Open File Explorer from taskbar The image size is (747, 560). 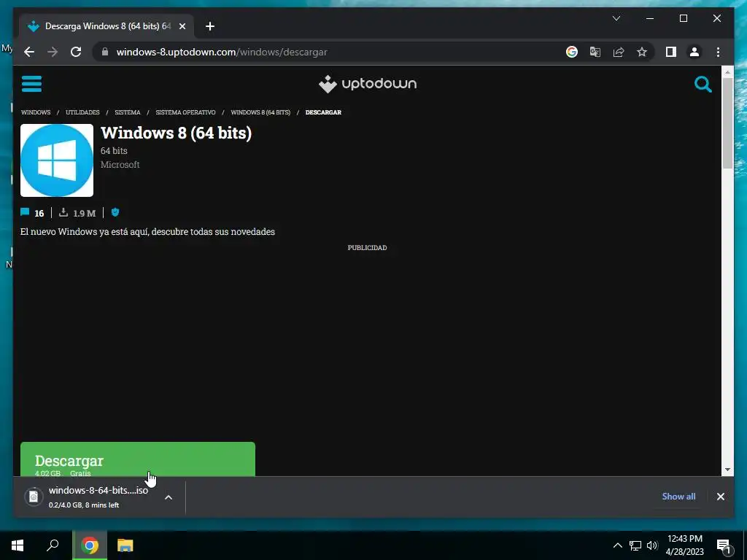pyautogui.click(x=125, y=545)
